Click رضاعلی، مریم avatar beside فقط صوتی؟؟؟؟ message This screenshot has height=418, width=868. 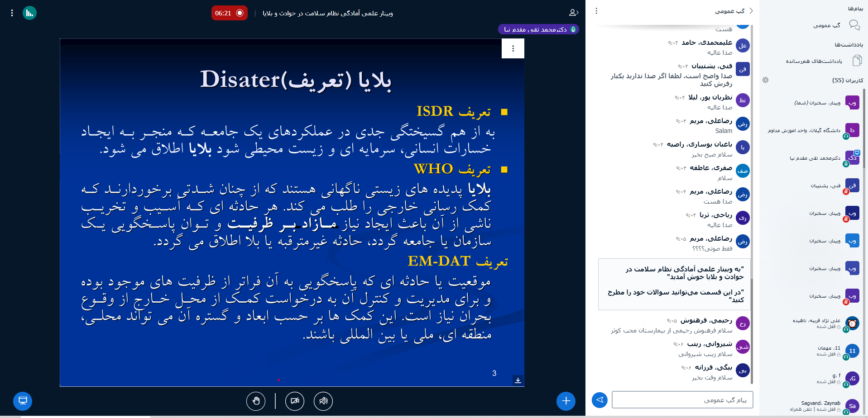743,242
